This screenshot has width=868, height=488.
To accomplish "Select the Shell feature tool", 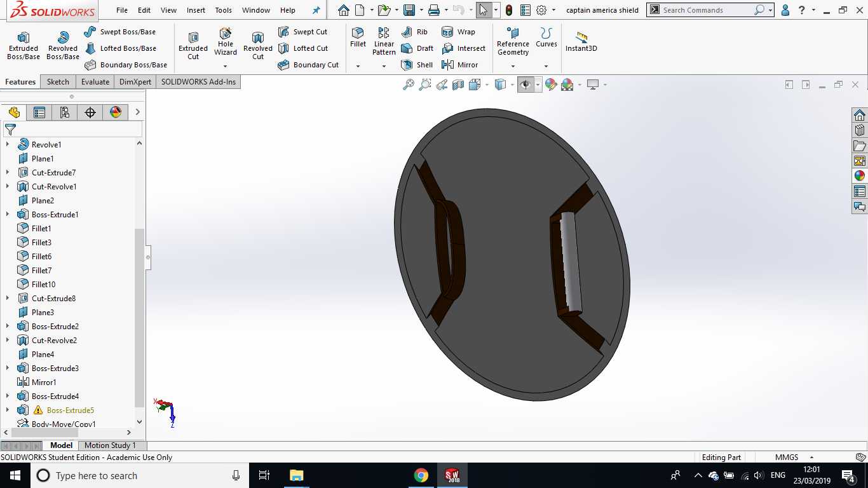I will [x=417, y=65].
